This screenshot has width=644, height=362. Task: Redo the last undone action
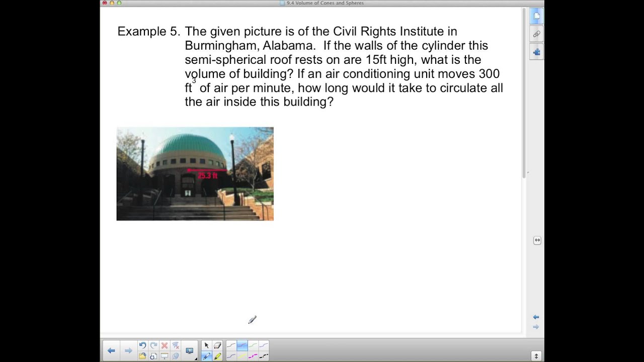coord(153,345)
